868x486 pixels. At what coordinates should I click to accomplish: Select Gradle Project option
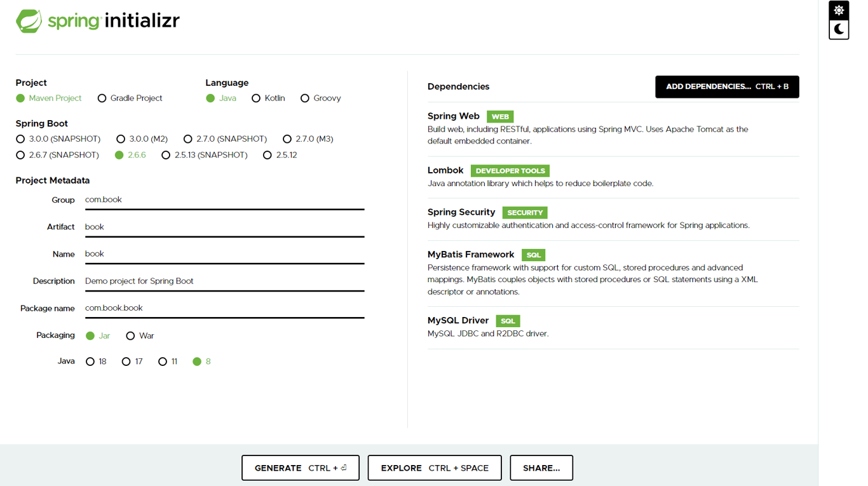130,98
